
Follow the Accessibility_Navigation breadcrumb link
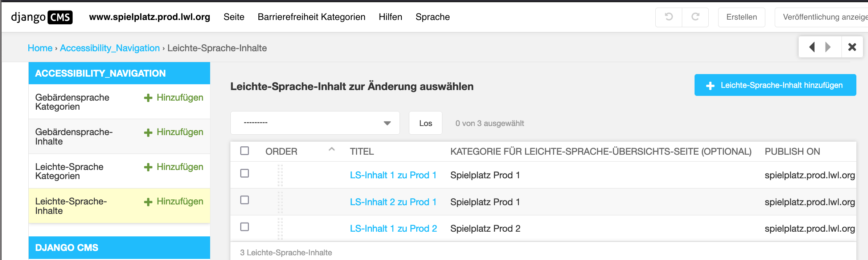[110, 48]
